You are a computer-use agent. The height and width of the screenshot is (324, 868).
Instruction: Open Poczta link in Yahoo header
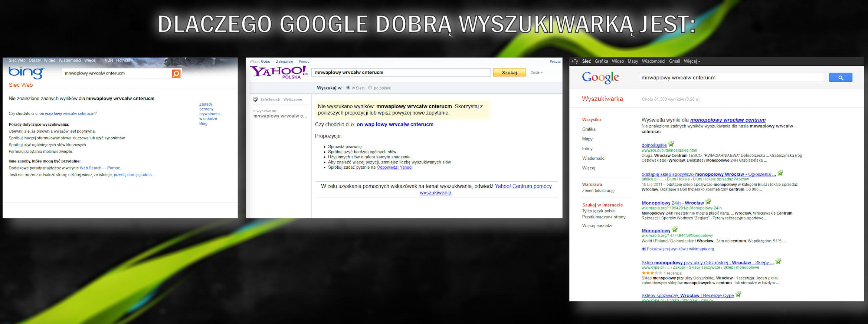pos(555,62)
